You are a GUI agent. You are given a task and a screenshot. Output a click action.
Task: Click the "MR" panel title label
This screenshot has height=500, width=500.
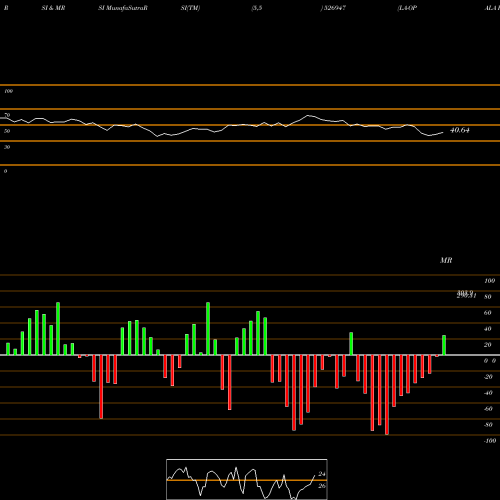tap(446, 260)
